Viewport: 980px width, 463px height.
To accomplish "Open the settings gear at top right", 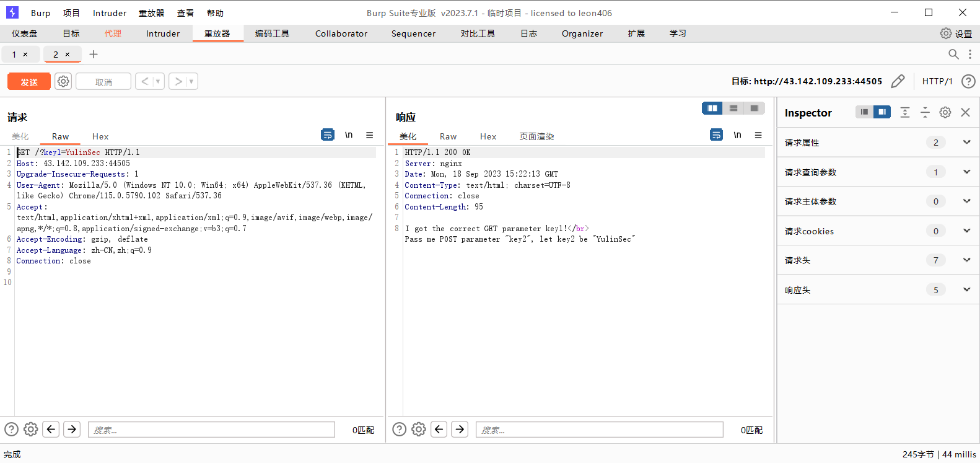I will point(946,33).
